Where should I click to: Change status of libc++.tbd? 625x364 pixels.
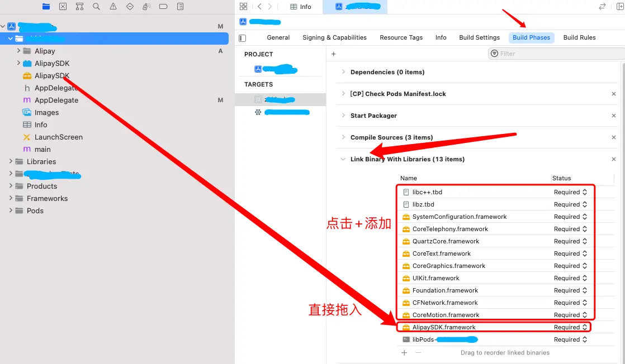click(570, 192)
